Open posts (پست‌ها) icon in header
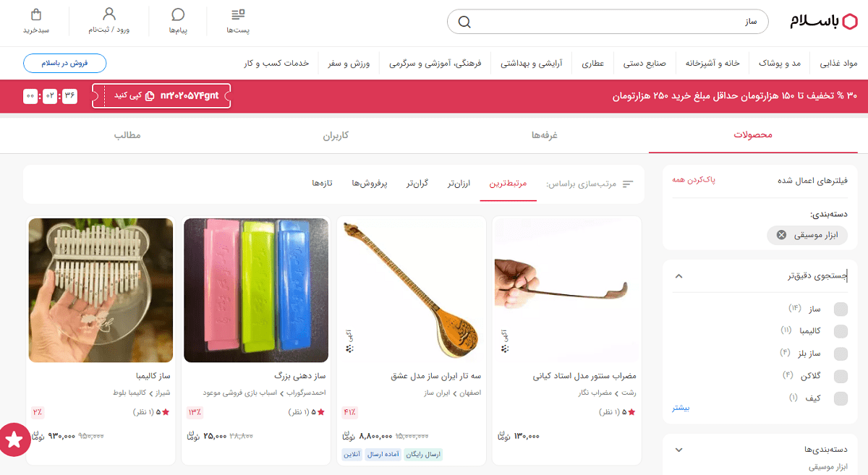868x475 pixels. [x=238, y=14]
